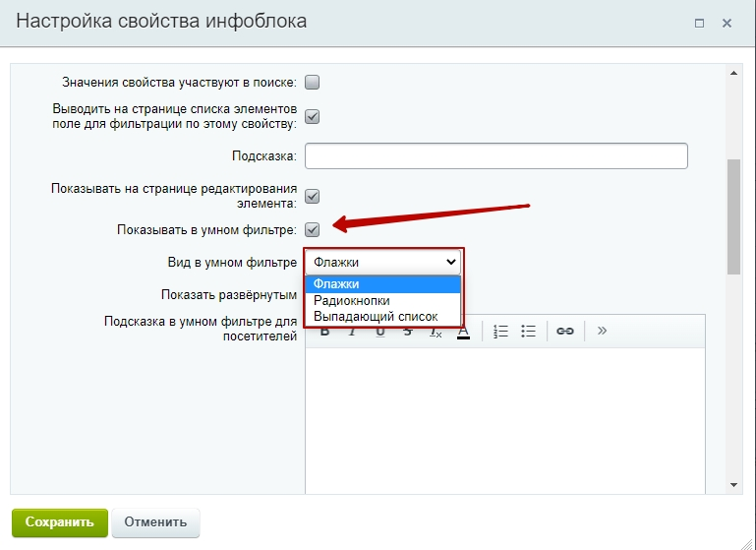
Task: Insert a bulleted list
Action: [x=529, y=331]
